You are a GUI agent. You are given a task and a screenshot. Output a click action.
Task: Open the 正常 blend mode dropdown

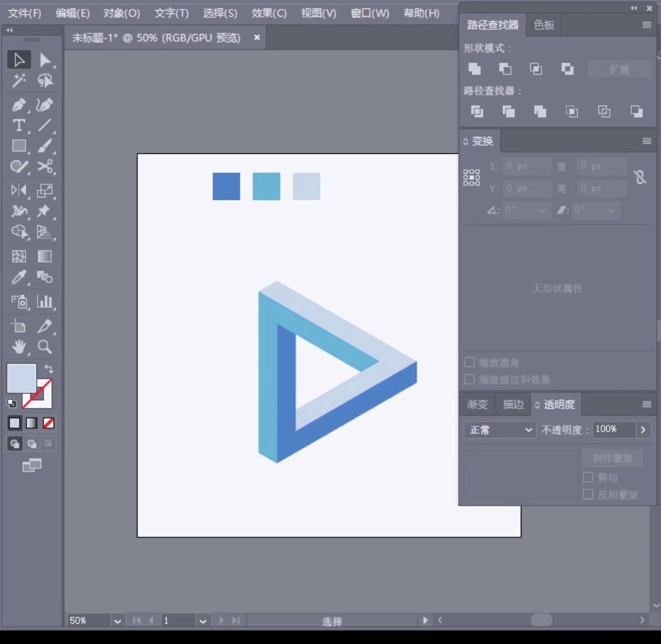coord(500,430)
